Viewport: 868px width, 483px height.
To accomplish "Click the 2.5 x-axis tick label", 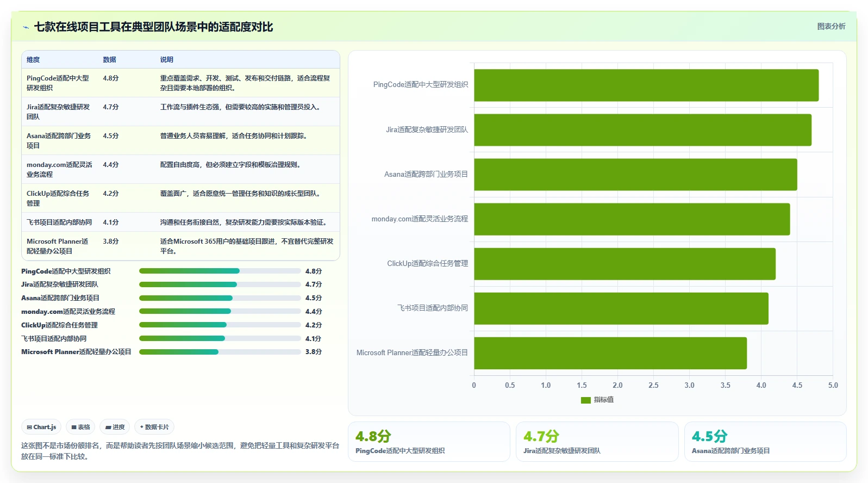I will (x=653, y=385).
